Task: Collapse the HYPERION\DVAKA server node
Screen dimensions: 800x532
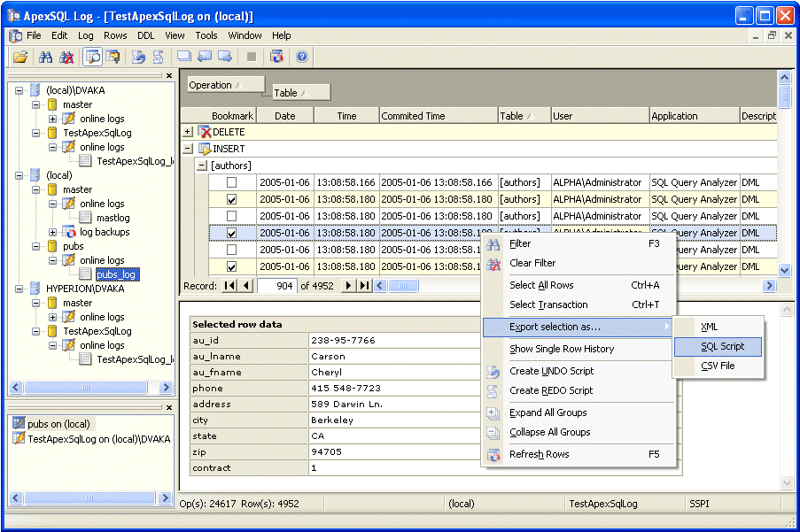Action: tap(19, 289)
